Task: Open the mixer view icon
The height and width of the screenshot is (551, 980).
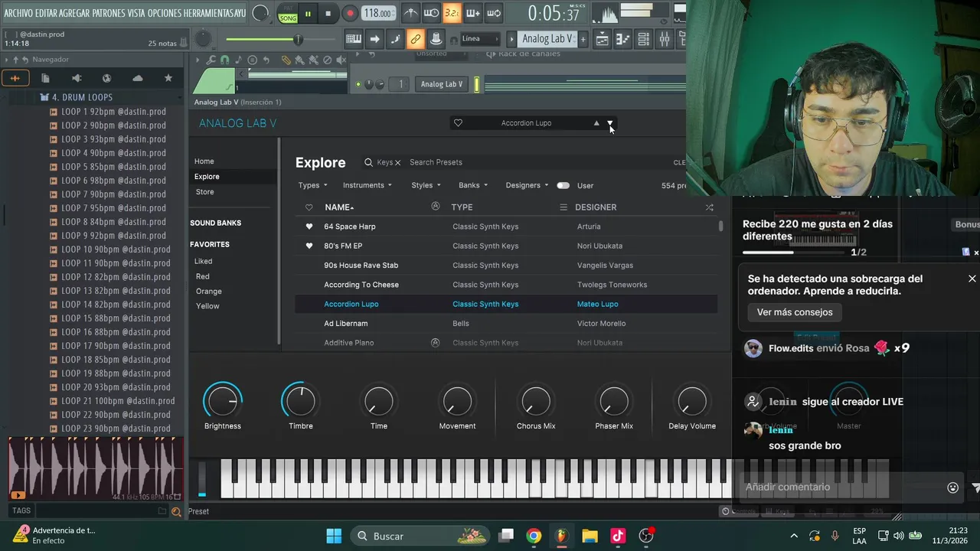Action: point(664,39)
